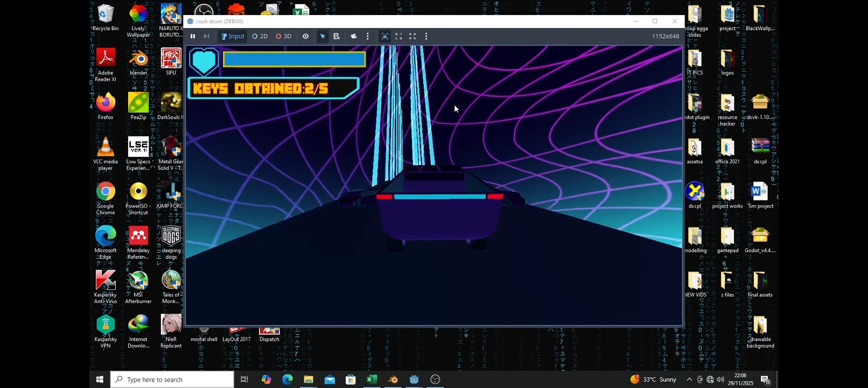Click the KEYS OBTAINED:2/5 counter
This screenshot has height=388, width=868.
(x=274, y=88)
